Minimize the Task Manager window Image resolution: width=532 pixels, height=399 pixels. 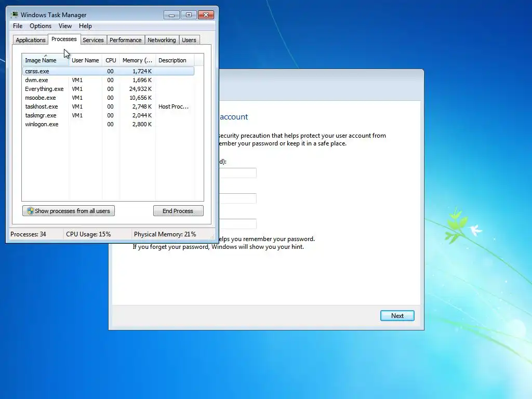pyautogui.click(x=171, y=15)
